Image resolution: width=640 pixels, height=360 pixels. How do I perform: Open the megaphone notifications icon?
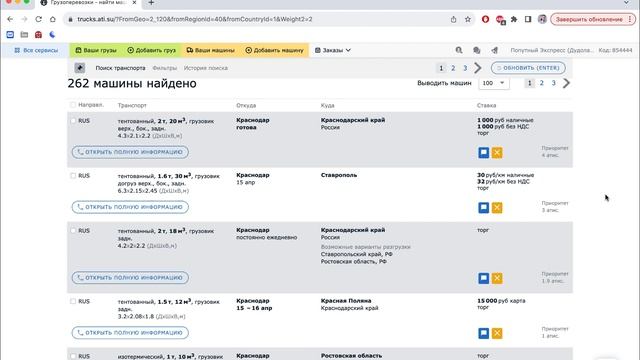[494, 50]
